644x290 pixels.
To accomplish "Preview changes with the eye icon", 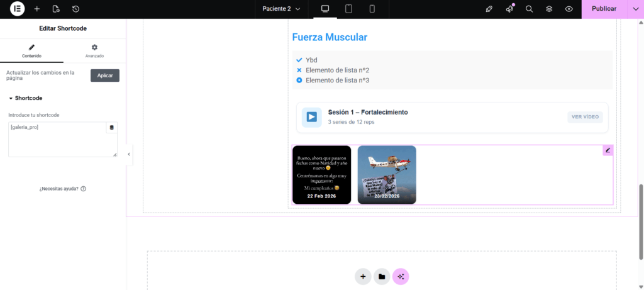I will pyautogui.click(x=569, y=9).
